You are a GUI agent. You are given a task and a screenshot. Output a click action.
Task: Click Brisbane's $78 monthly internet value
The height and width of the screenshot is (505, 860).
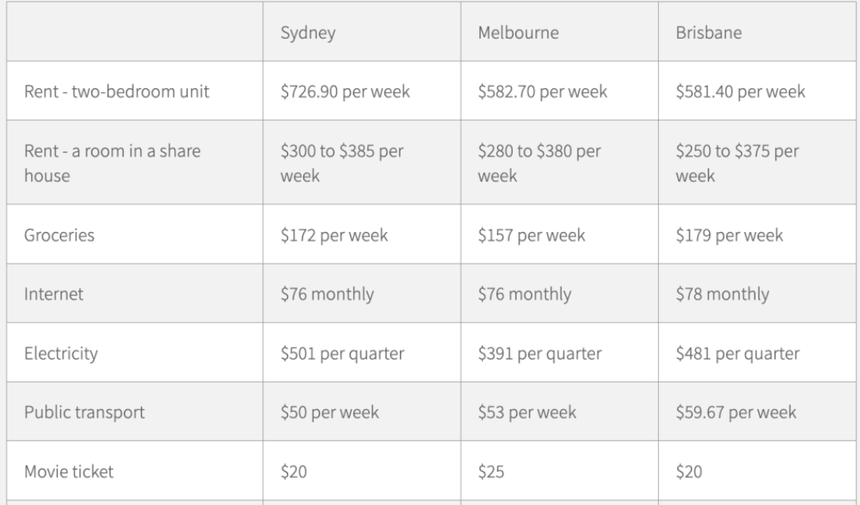[722, 294]
